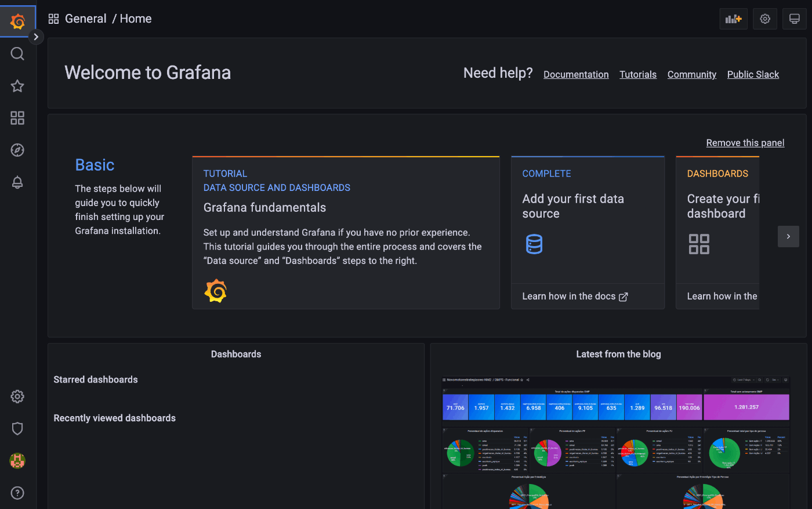
Task: Expand the side navigation menu arrow
Action: click(x=36, y=37)
